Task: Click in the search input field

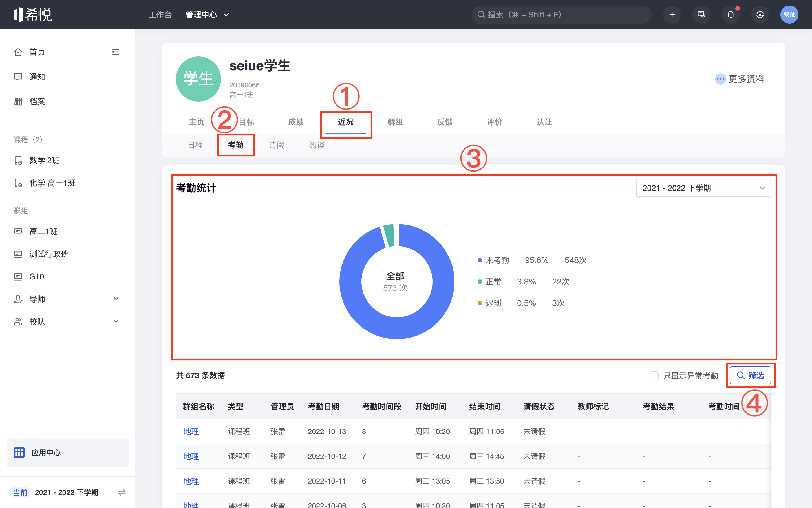Action: (562, 15)
